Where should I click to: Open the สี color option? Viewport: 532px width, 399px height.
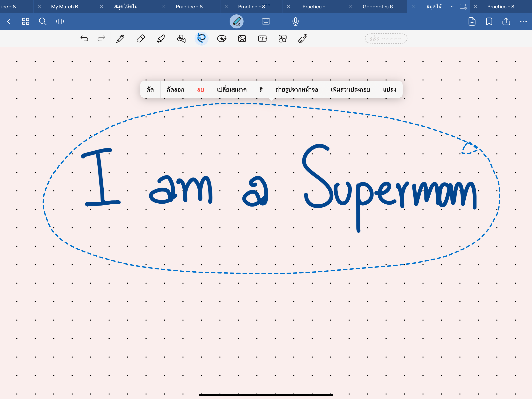[261, 90]
